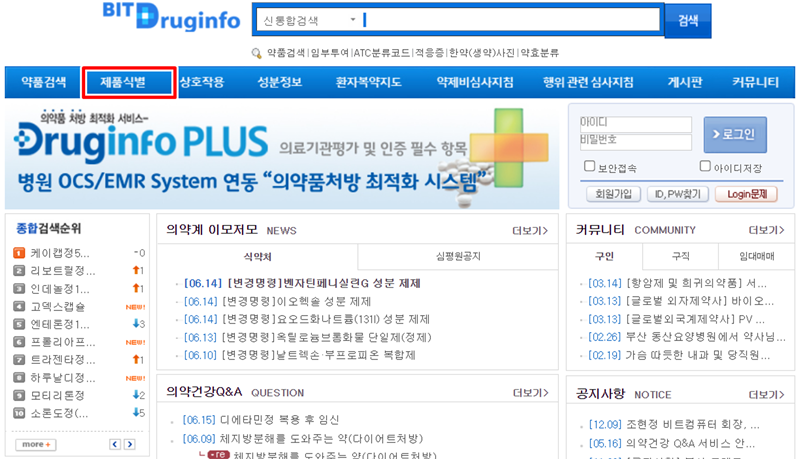Image resolution: width=800 pixels, height=459 pixels.
Task: Open the Druginfo PLUS banner
Action: click(282, 157)
